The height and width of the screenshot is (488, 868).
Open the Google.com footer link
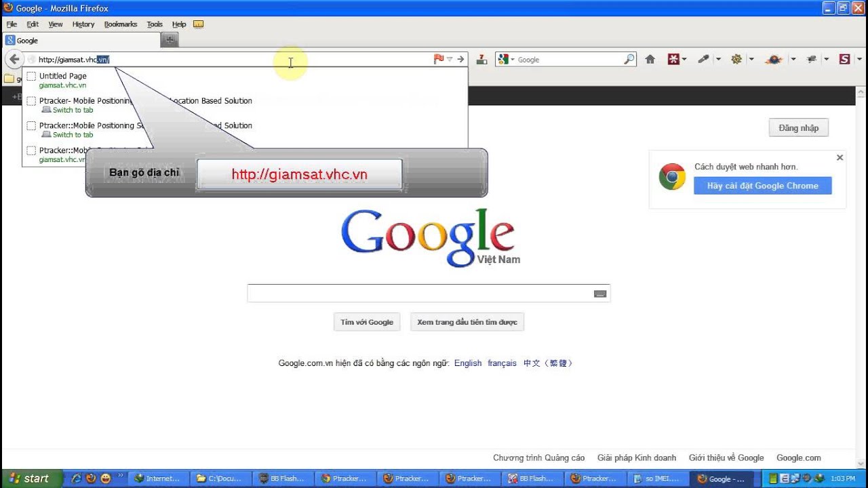(x=799, y=458)
